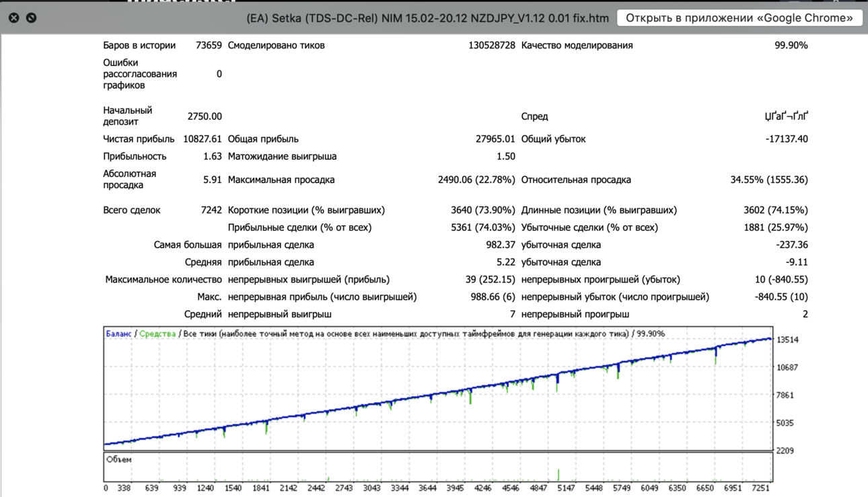Select the file title text in header
868x497 pixels.
point(427,18)
